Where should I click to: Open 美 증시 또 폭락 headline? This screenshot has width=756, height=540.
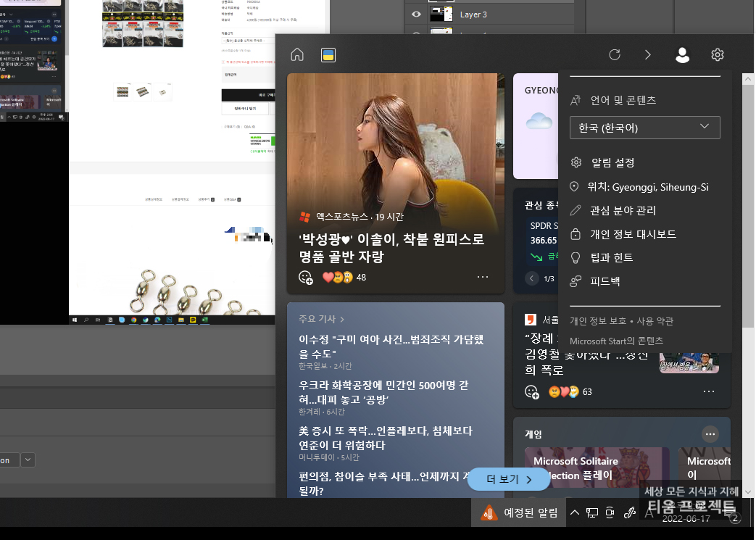tap(385, 438)
